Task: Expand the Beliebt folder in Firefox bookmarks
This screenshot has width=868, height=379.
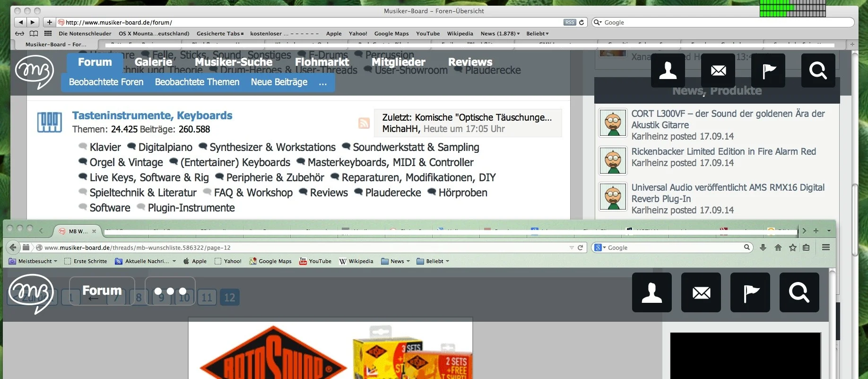Action: [433, 261]
